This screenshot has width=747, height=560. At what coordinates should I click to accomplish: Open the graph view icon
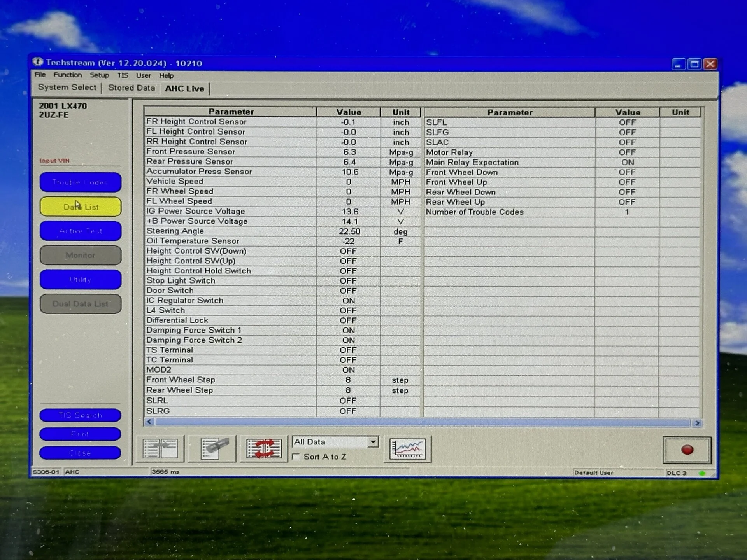[407, 449]
